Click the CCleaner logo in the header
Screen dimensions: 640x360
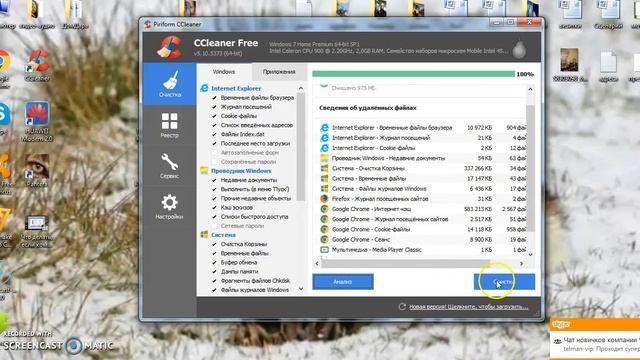click(169, 47)
